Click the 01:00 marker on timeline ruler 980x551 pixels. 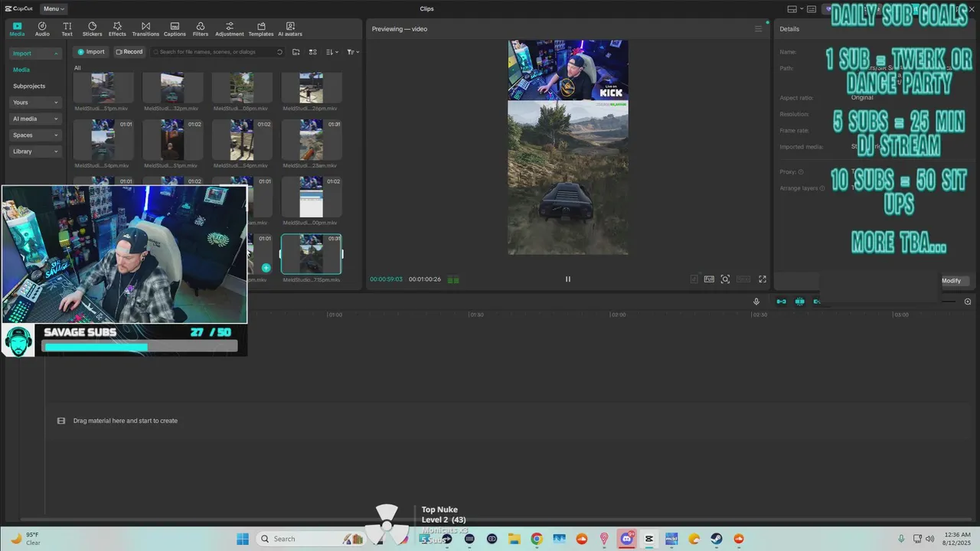click(335, 315)
